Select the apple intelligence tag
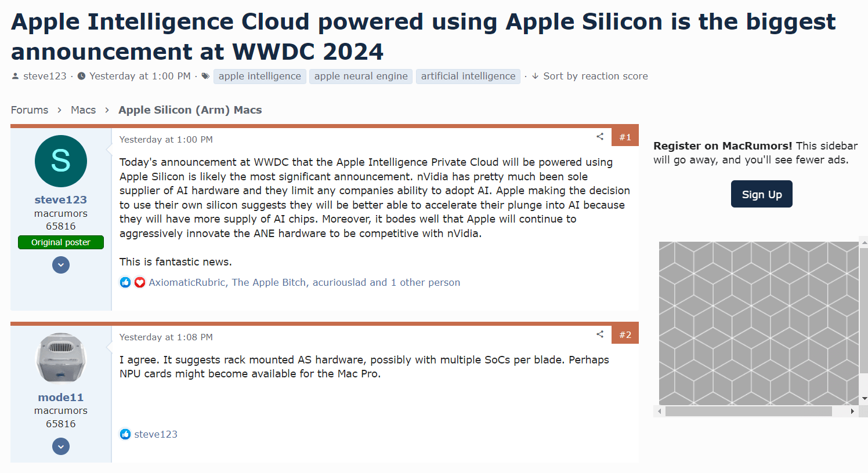Viewport: 868px width, 473px height. (x=259, y=76)
